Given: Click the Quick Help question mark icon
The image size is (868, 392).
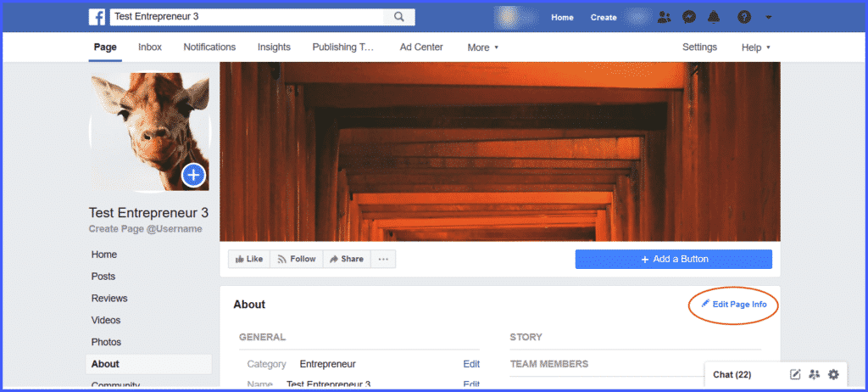Looking at the screenshot, I should (x=744, y=17).
